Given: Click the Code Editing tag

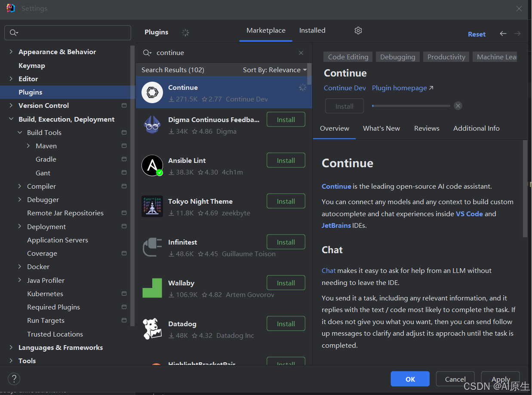Looking at the screenshot, I should (x=348, y=57).
